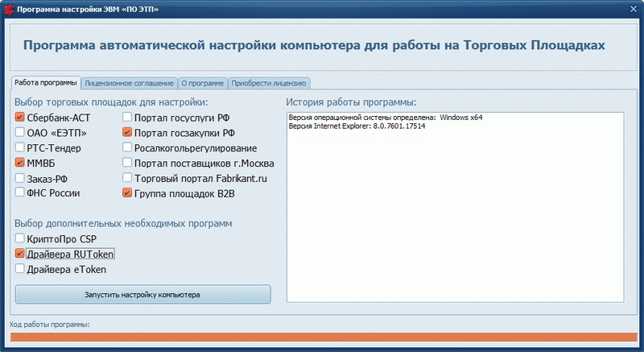Uncheck the ММВБ trading platform
This screenshot has height=352, width=644.
[19, 163]
